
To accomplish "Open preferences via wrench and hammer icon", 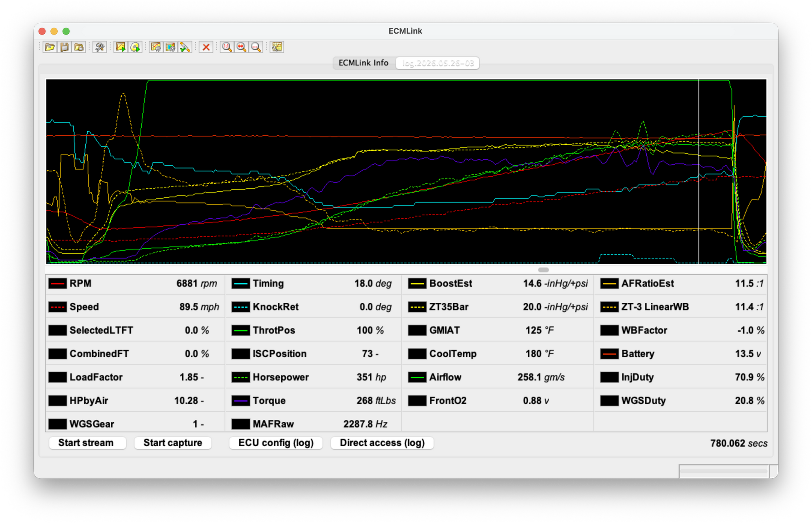I will pos(99,47).
